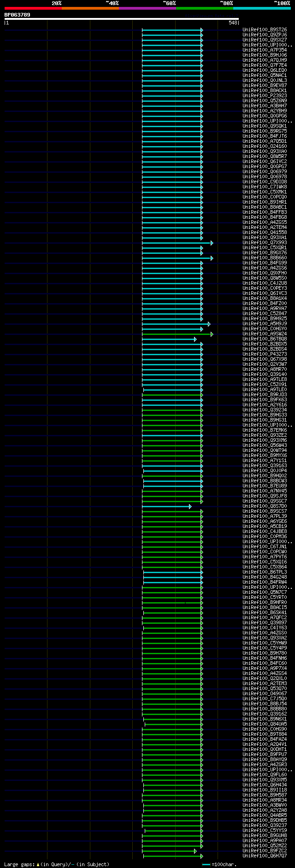Select label UniRef100_B9RJD3
The height and width of the screenshot is (868, 295).
pyautogui.click(x=265, y=395)
